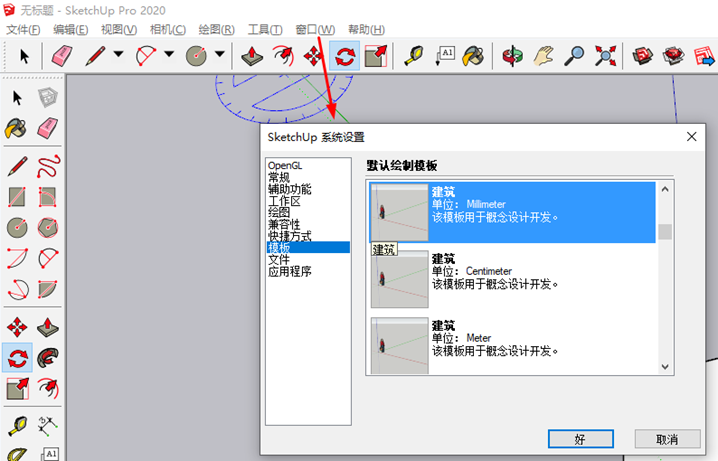Choose Freehand squiggle tool in left palette

(49, 166)
